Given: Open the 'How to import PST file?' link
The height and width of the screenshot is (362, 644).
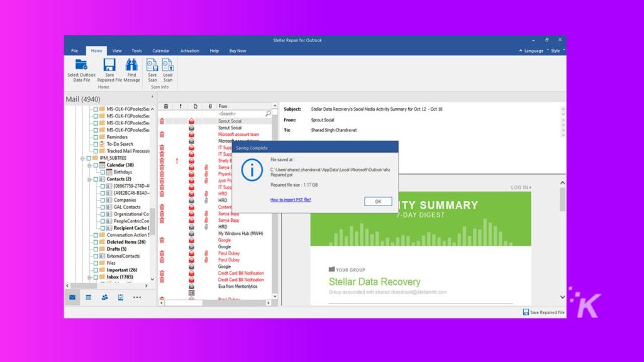Looking at the screenshot, I should (x=291, y=200).
